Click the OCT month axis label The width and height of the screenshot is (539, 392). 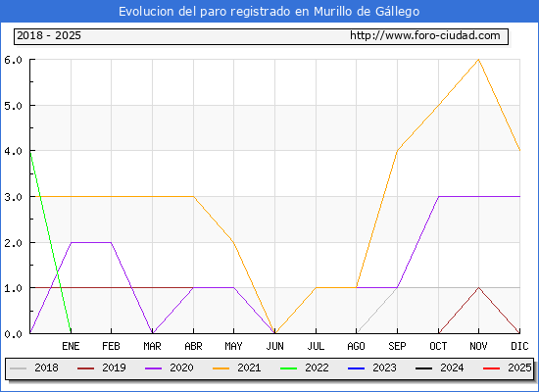click(438, 346)
